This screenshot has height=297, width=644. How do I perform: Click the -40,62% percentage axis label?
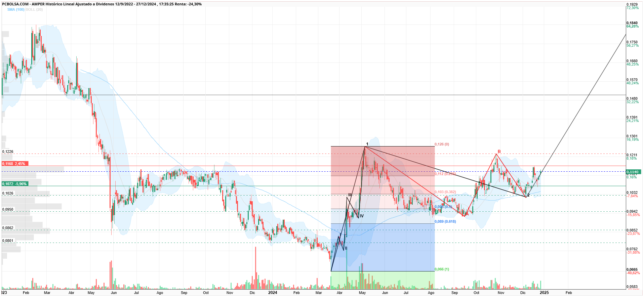tap(634, 273)
